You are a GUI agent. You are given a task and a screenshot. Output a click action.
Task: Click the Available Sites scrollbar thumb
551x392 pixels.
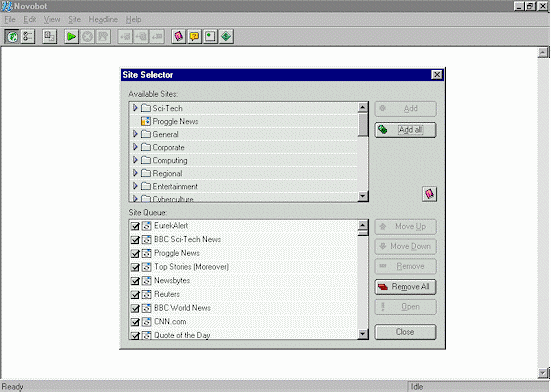(x=363, y=124)
